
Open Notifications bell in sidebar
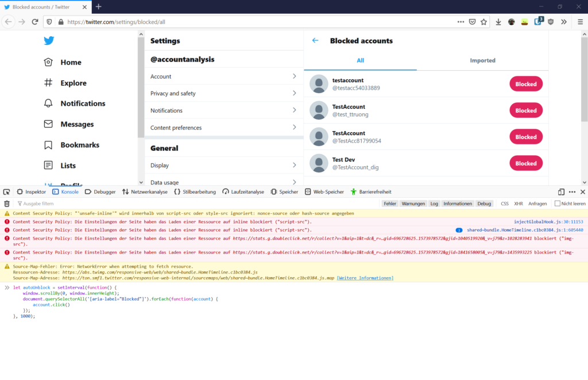coord(48,103)
